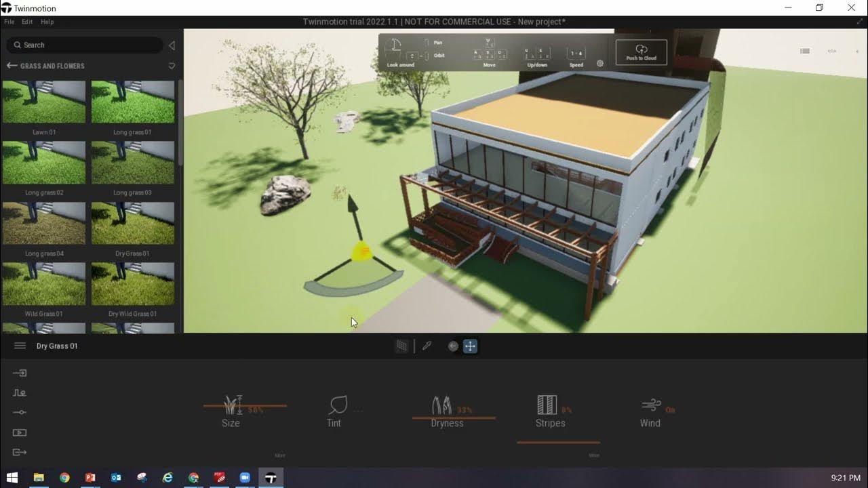Click the gizmo rotation arc
This screenshot has width=868, height=488.
354,285
